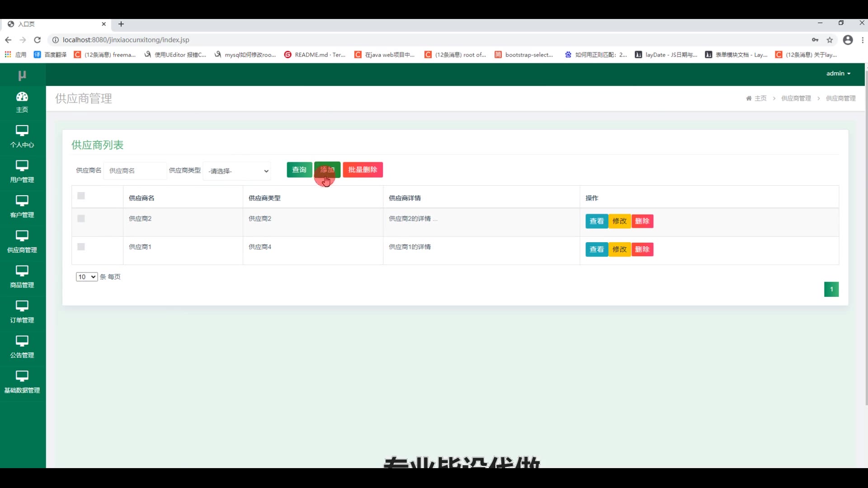Open 供应商管理 in the sidebar
Image resolution: width=868 pixels, height=488 pixels.
tap(22, 242)
